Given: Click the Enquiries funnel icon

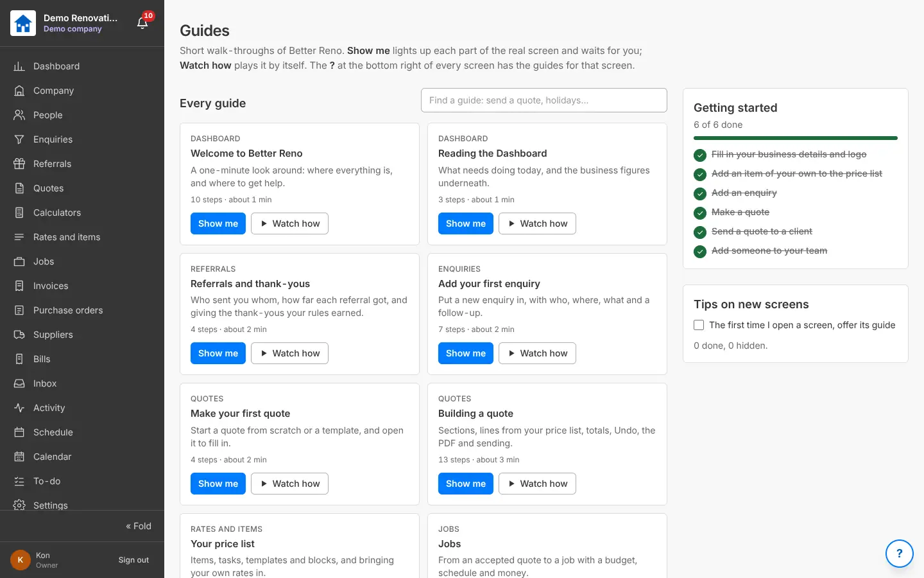Looking at the screenshot, I should click(x=19, y=139).
